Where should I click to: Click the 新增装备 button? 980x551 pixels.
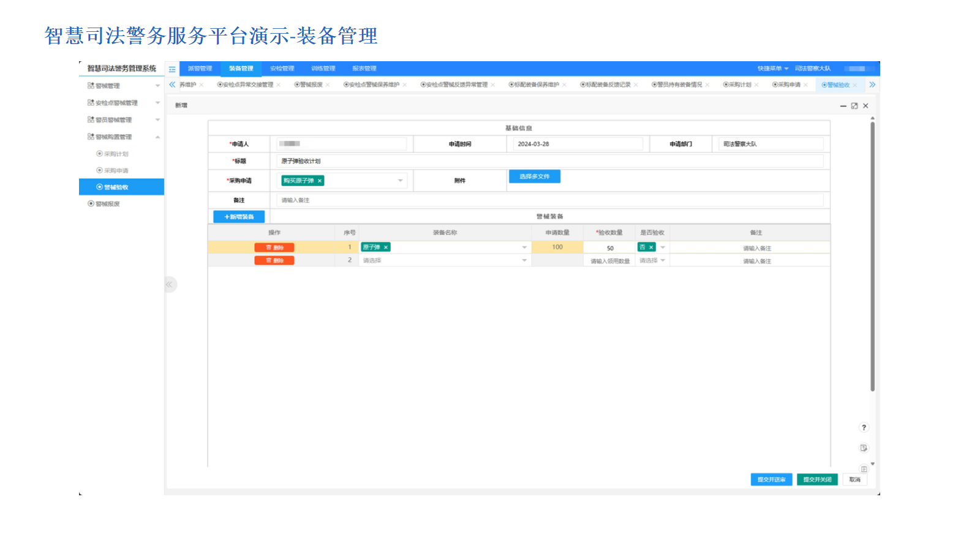[x=239, y=217]
